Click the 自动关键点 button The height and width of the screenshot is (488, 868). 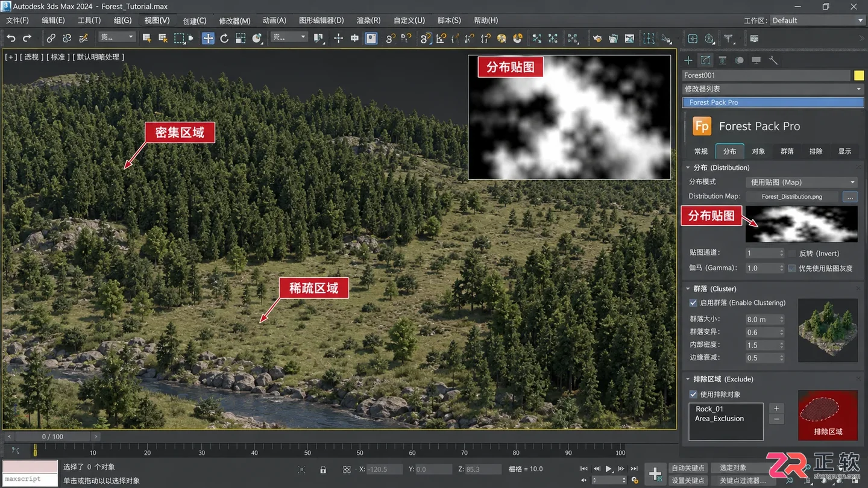688,468
